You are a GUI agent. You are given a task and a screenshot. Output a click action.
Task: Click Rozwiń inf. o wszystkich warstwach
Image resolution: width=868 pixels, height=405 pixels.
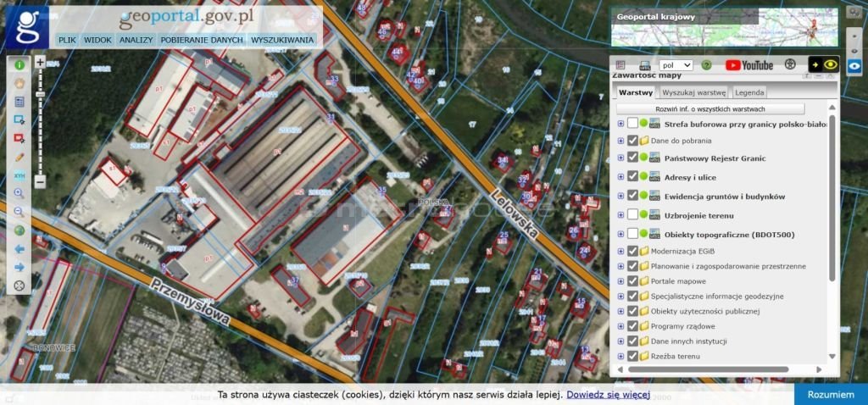pos(710,109)
